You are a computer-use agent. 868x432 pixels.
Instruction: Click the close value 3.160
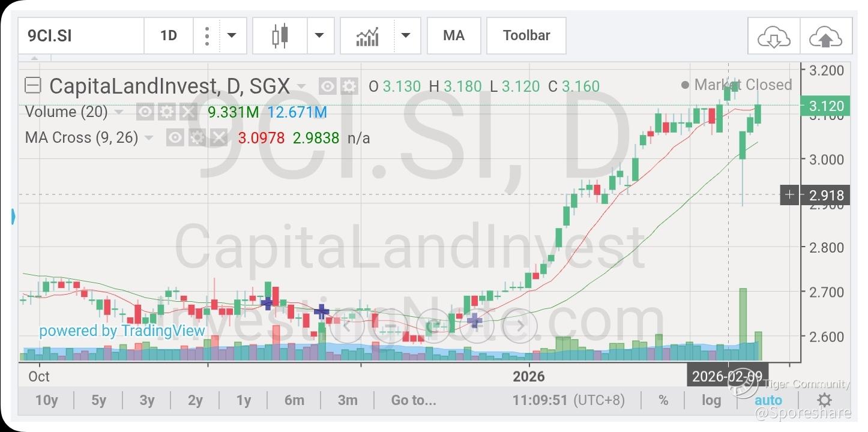[x=580, y=86]
